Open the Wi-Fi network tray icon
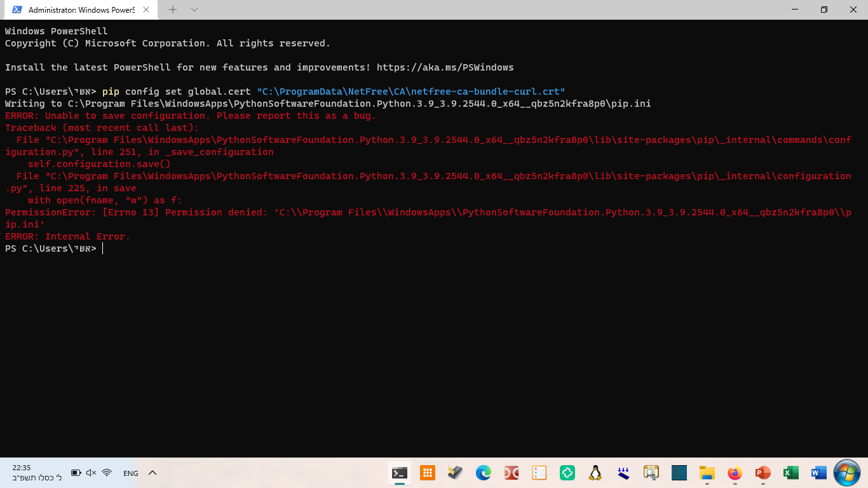Viewport: 868px width, 488px height. 107,473
